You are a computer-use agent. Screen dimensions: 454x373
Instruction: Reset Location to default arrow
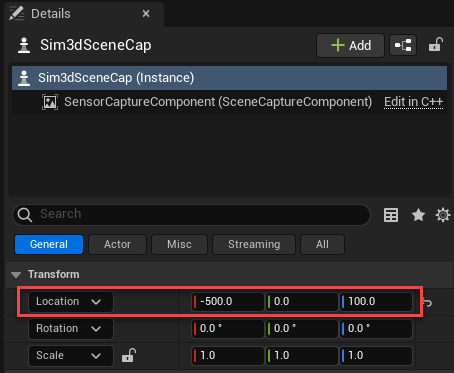(x=427, y=302)
